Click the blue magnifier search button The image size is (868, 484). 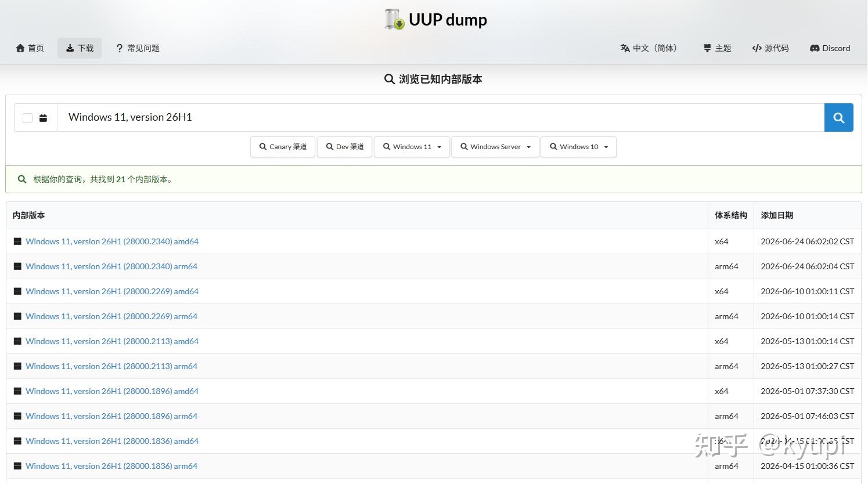[x=839, y=117]
